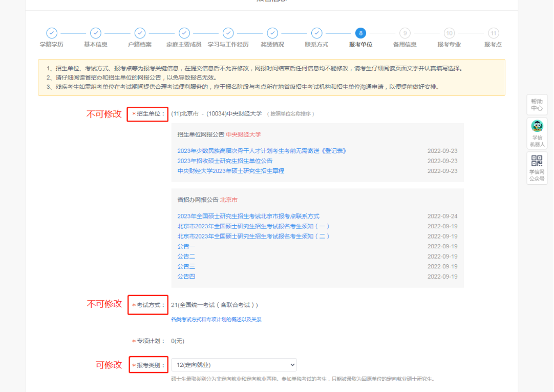
Task: Jump to 学习与工作经历 step icon
Action: (228, 33)
